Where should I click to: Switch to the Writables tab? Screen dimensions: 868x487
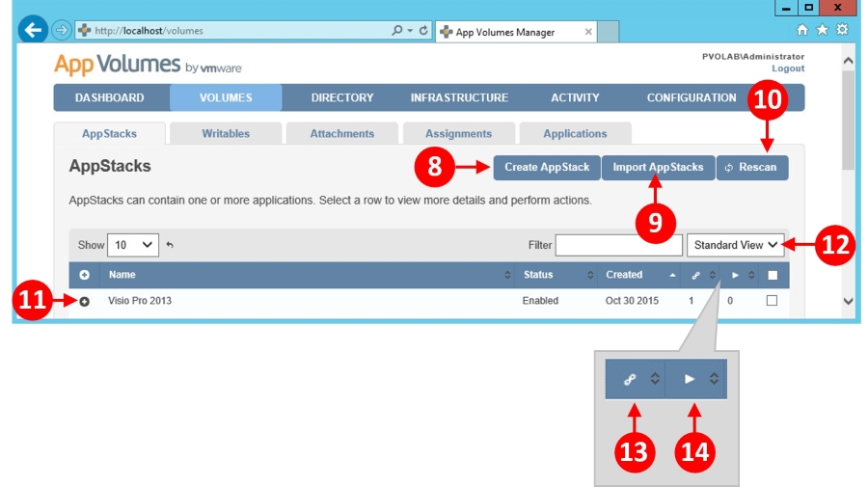[x=226, y=133]
